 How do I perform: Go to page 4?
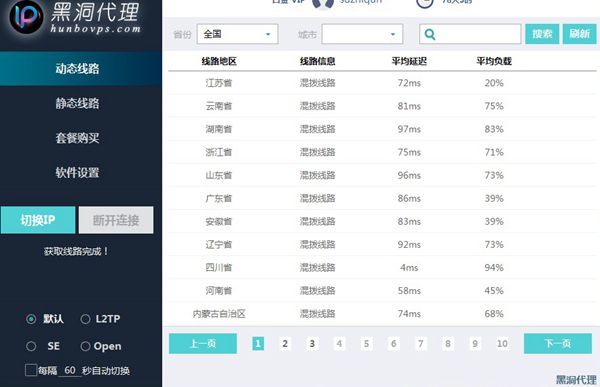point(339,343)
